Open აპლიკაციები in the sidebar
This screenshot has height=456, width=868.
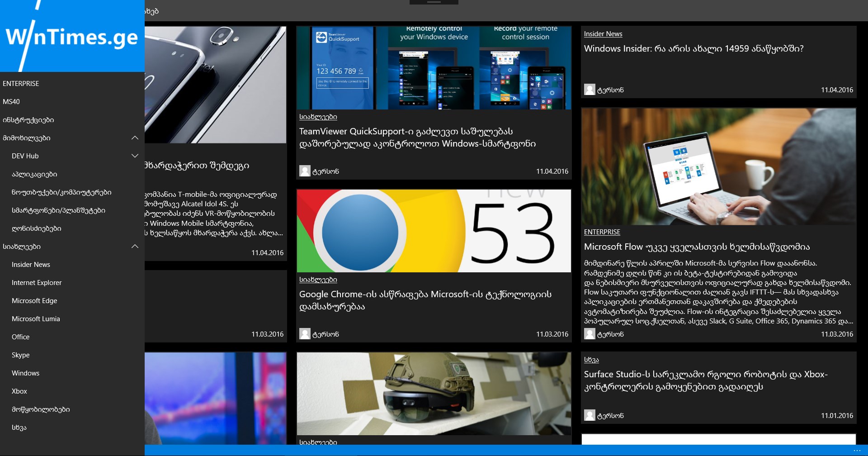34,174
